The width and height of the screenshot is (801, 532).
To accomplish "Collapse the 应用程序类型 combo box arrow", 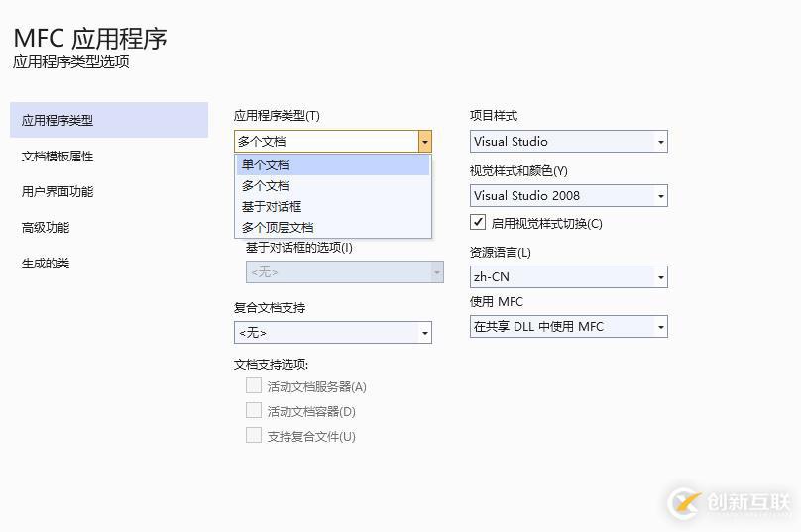I will [x=424, y=142].
